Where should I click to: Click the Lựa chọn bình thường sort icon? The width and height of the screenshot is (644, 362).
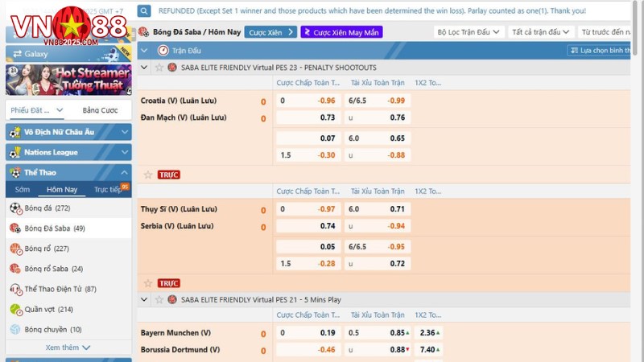click(574, 51)
